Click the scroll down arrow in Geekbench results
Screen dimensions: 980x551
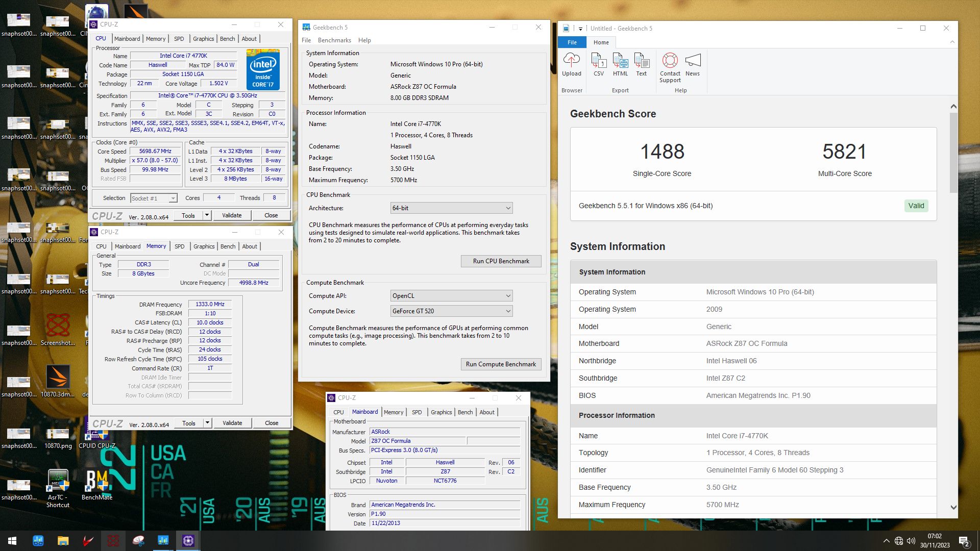(x=953, y=508)
